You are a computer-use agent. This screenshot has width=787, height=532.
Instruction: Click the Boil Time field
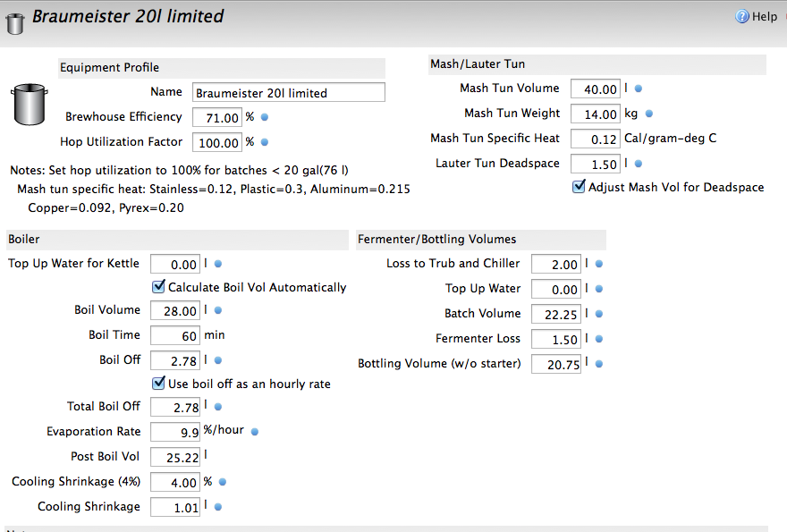(x=175, y=335)
